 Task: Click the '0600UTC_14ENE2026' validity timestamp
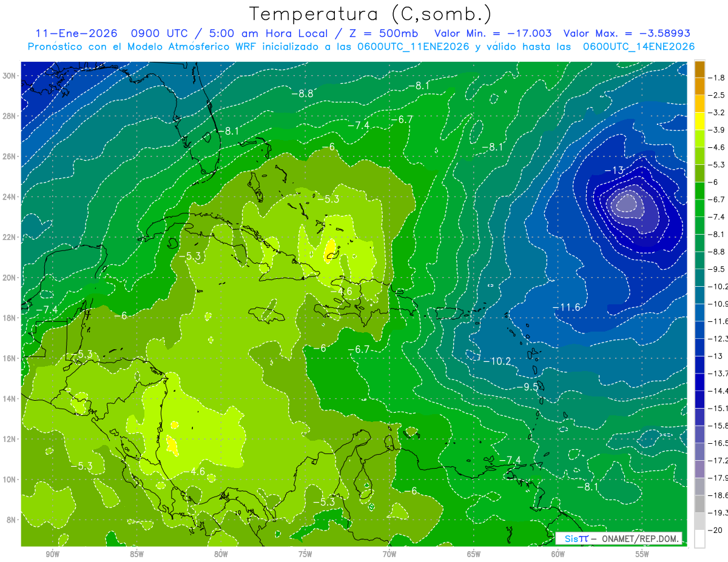tap(638, 47)
